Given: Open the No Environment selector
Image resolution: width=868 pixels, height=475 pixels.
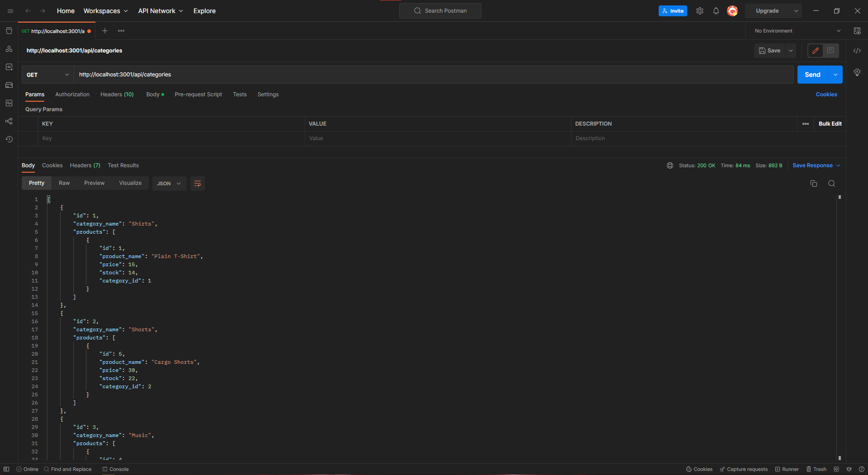Looking at the screenshot, I should [797, 31].
